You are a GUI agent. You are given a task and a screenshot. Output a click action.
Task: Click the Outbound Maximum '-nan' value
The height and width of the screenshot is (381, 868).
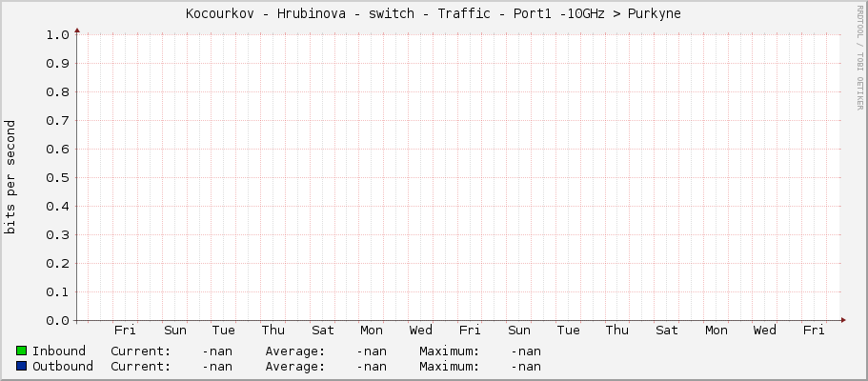(525, 367)
